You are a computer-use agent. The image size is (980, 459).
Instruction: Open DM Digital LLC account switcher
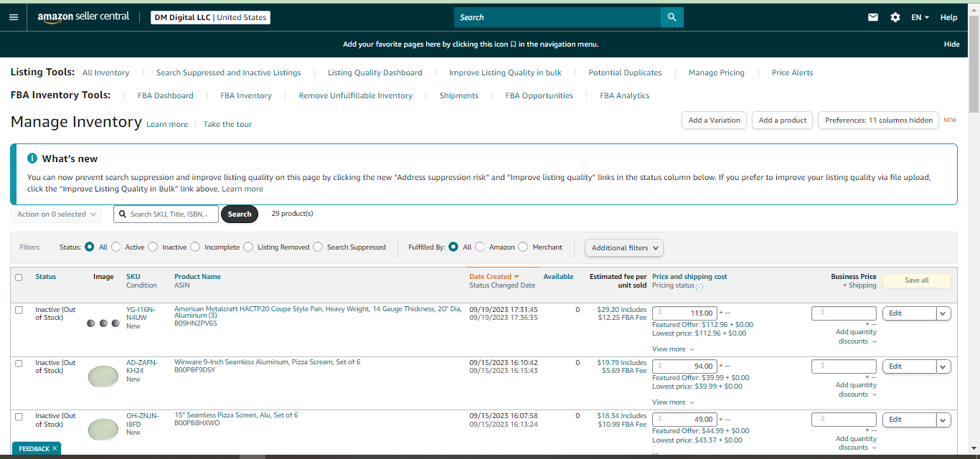(x=211, y=17)
